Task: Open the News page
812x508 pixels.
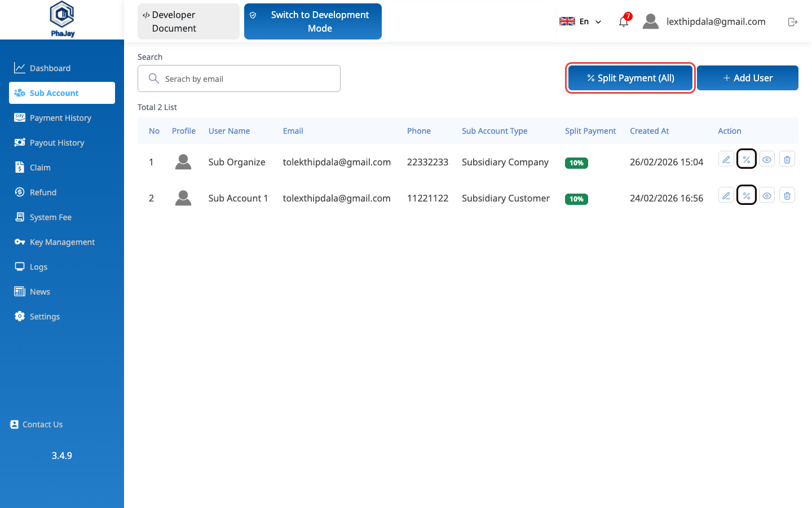Action: (x=62, y=292)
